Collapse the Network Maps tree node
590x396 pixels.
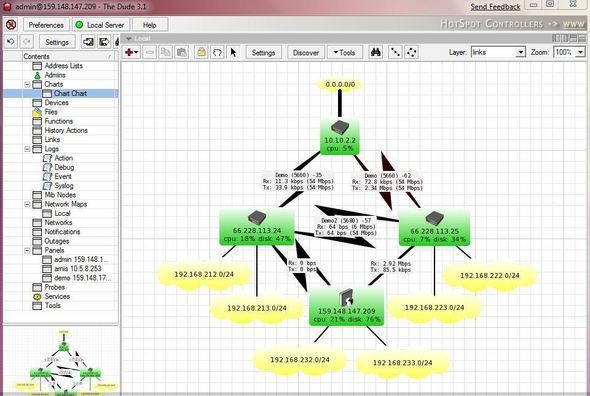point(27,204)
